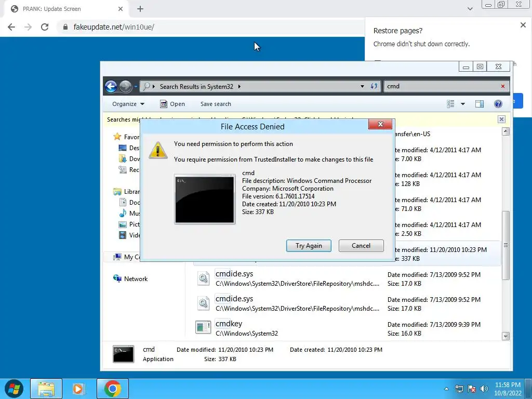Image resolution: width=532 pixels, height=399 pixels.
Task: Select Downloads in navigation pane
Action: (129, 158)
